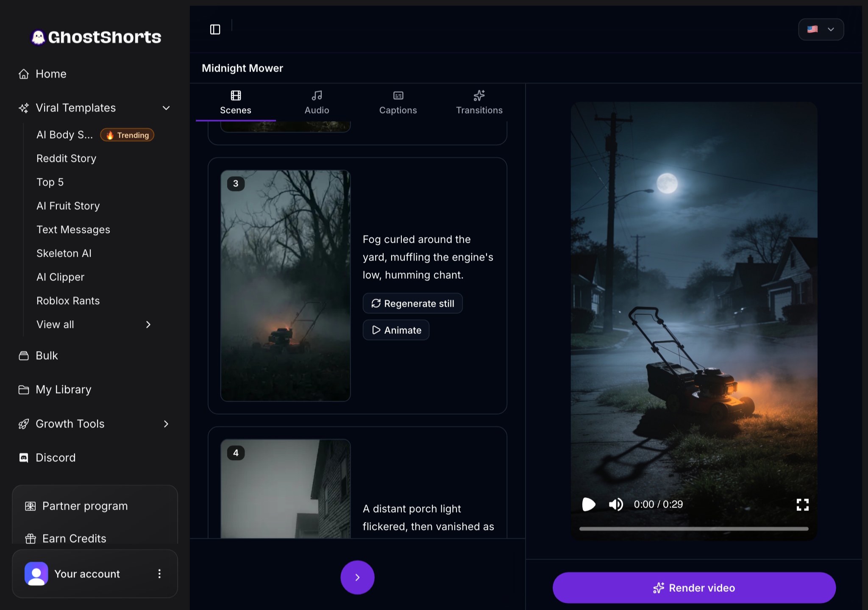This screenshot has width=868, height=610.
Task: Click the Trending badge
Action: 127,135
